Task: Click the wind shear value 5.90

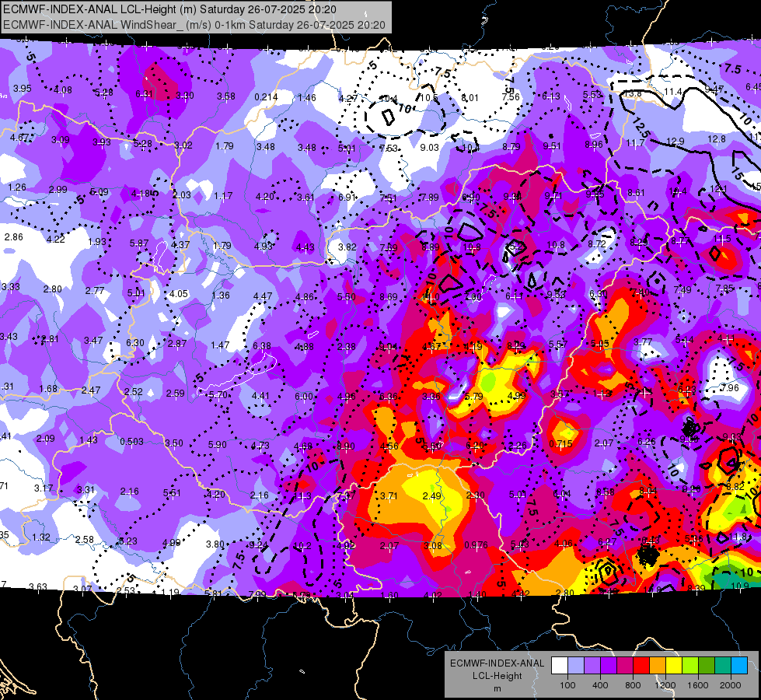Action: (x=217, y=444)
